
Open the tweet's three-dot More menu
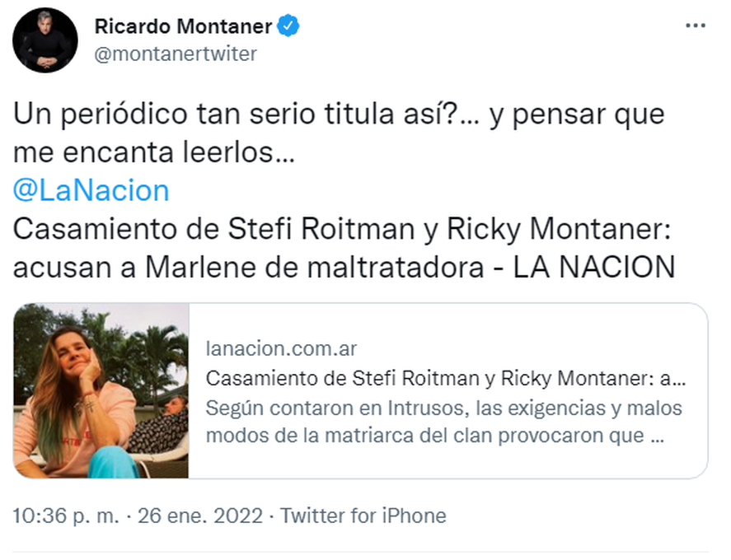[696, 26]
